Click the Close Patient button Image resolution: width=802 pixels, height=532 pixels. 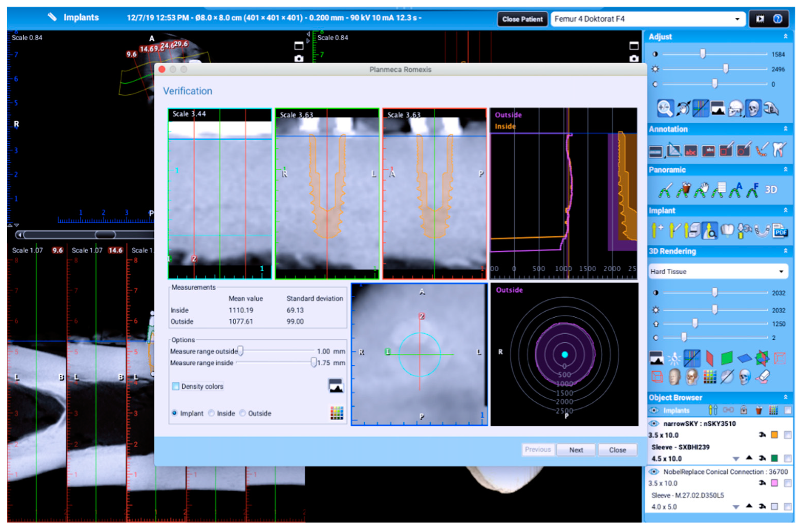pos(523,19)
